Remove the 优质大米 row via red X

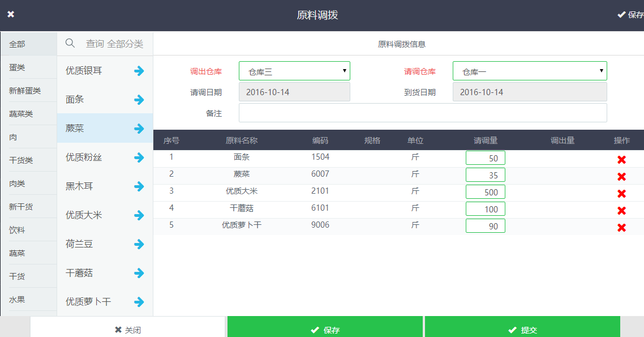point(621,194)
